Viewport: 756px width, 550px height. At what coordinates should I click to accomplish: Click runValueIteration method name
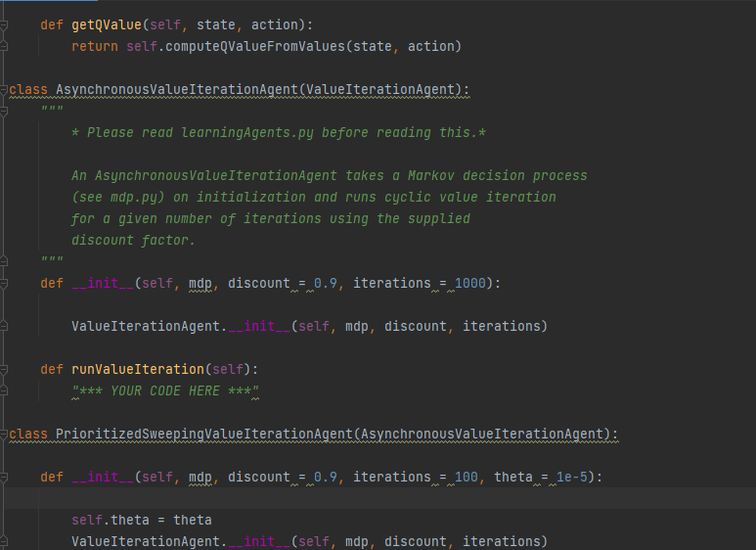(x=138, y=370)
